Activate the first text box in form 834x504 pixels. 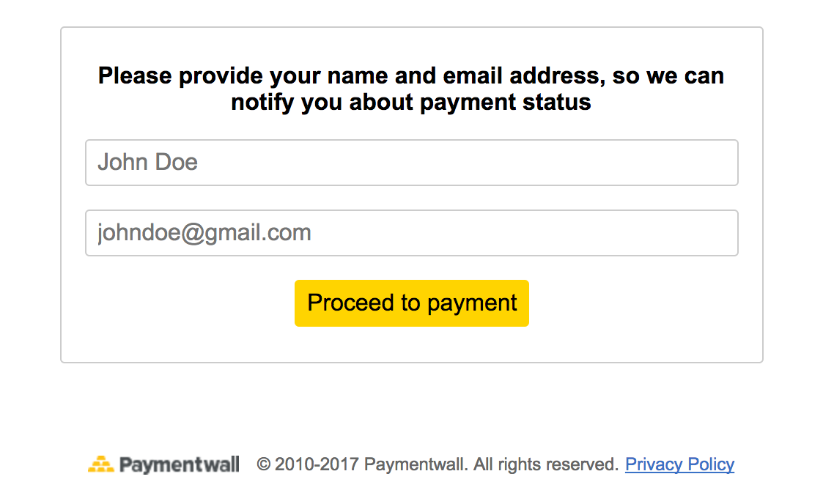(412, 163)
